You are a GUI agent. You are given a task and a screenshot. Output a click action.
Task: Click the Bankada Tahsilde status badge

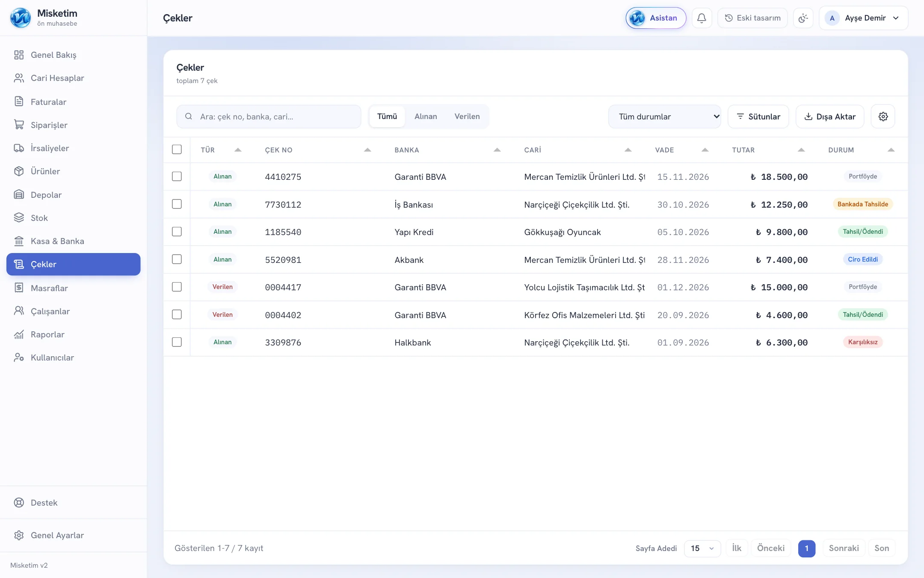pos(863,204)
